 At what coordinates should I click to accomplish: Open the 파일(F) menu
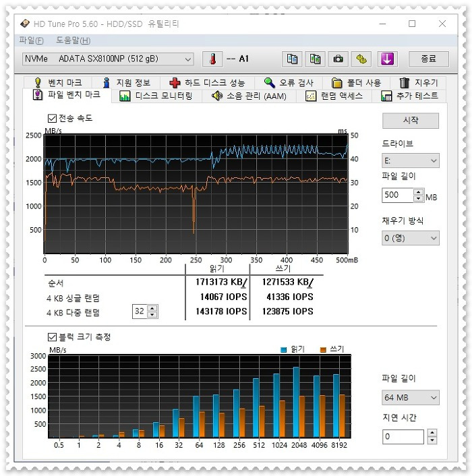point(31,40)
